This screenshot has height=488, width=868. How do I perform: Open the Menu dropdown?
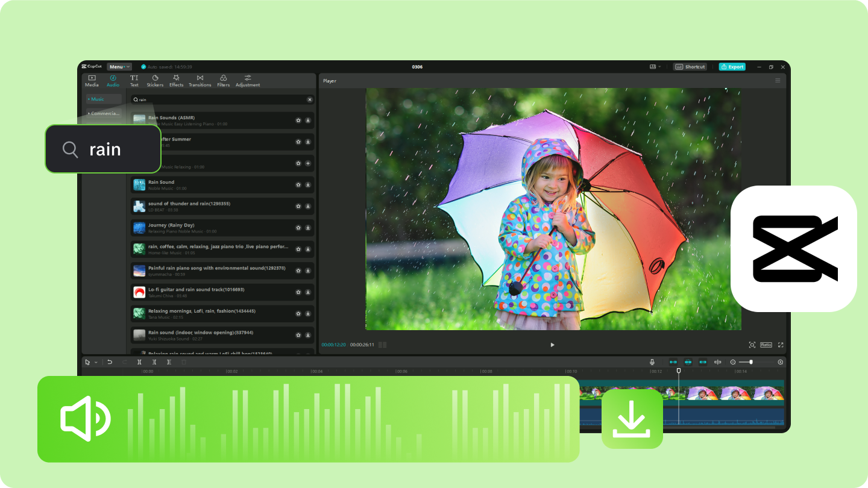(119, 67)
